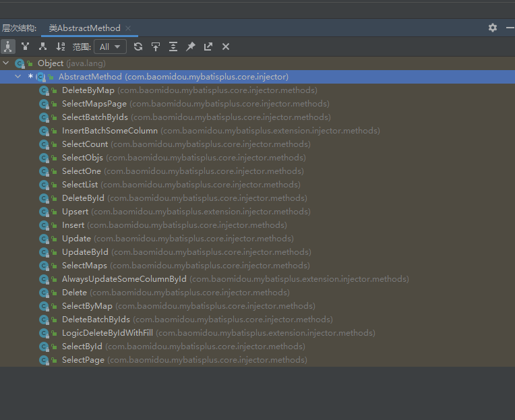Click the pin tab icon
Screen dimensions: 515x420
[191, 47]
